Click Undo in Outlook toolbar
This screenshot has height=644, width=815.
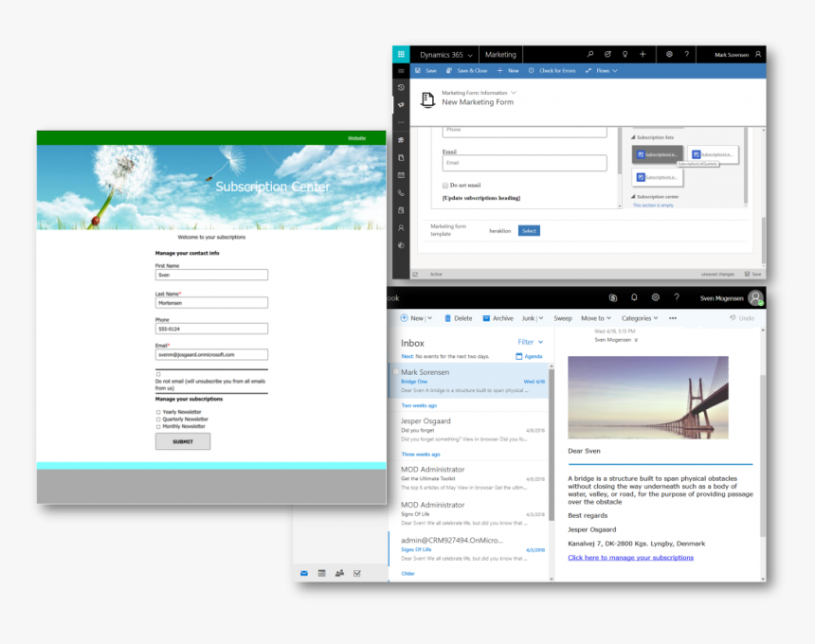[x=742, y=318]
